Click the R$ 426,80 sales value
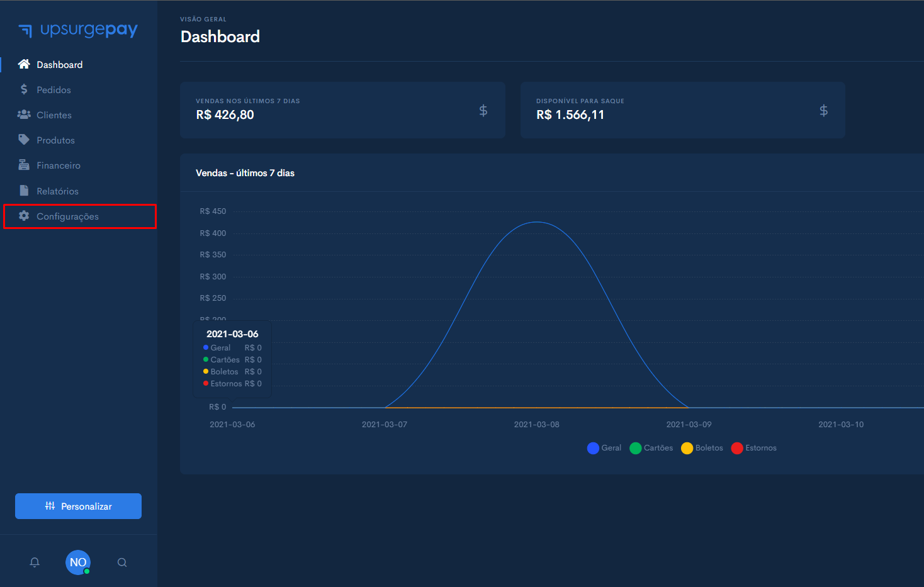 [225, 115]
